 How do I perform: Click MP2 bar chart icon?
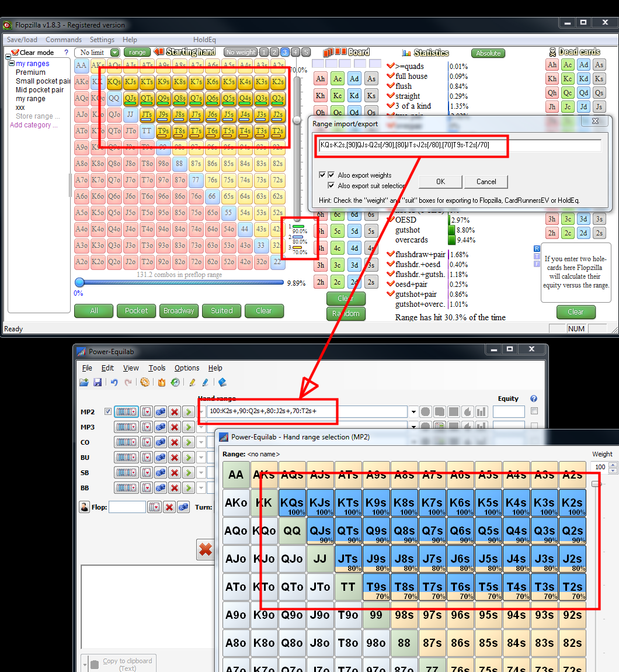coord(482,412)
